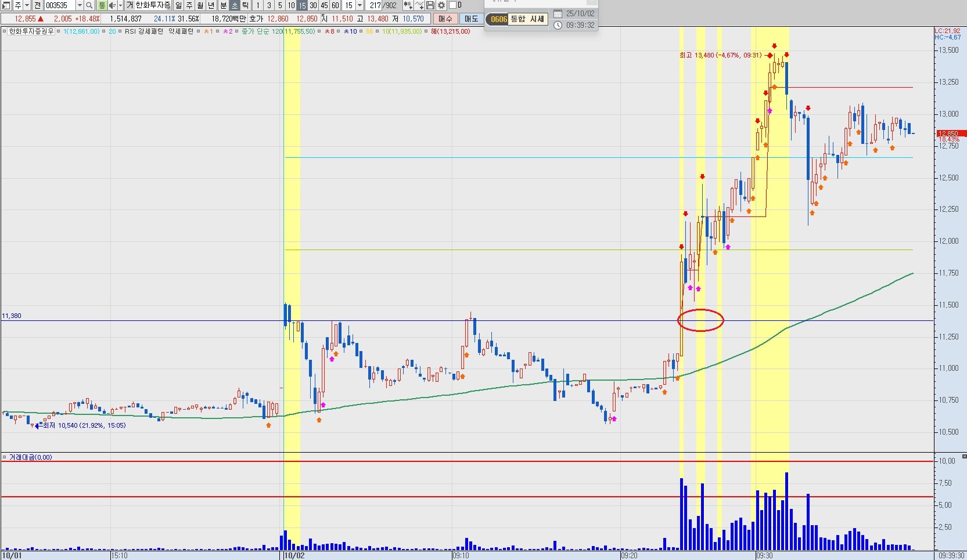Viewport: 967px width, 560px height.
Task: Click the 09:30 marker on the time axis
Action: click(x=764, y=555)
